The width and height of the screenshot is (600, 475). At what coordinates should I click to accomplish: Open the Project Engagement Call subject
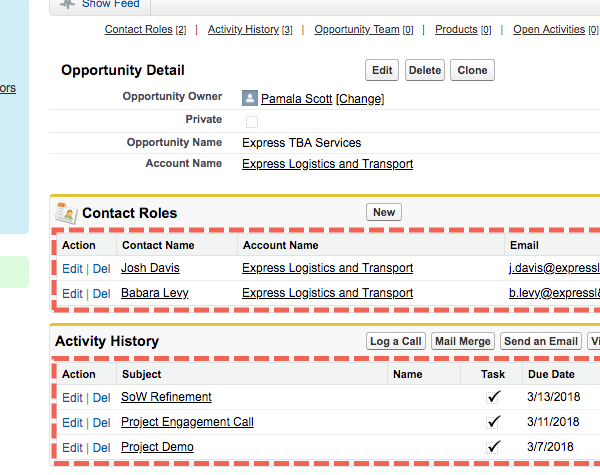pyautogui.click(x=187, y=422)
